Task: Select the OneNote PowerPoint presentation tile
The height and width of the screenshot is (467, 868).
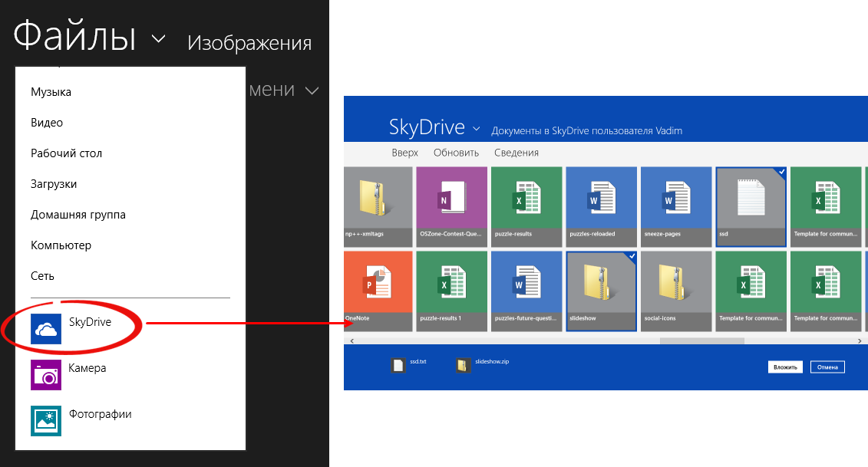Action: (378, 291)
